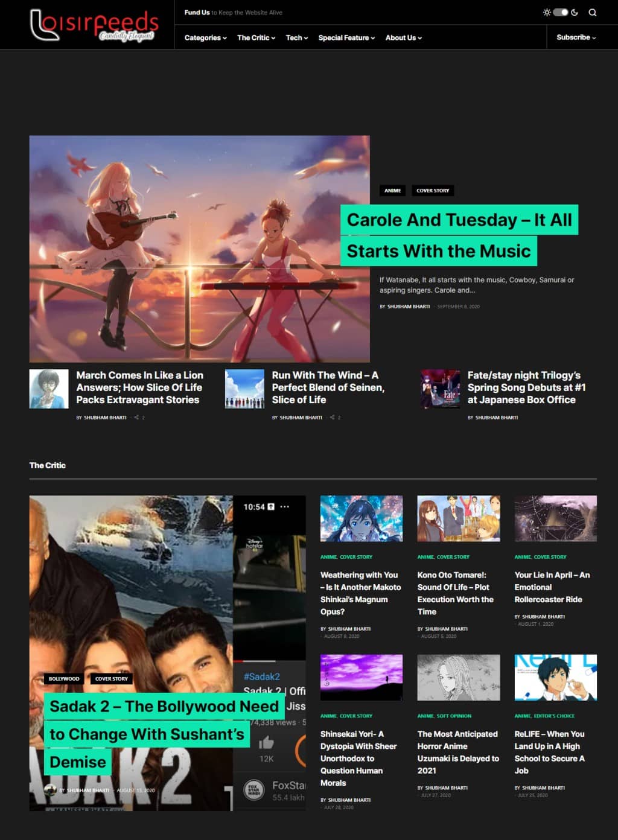Click ANIME tag on Carole And Tuesday

pyautogui.click(x=392, y=191)
